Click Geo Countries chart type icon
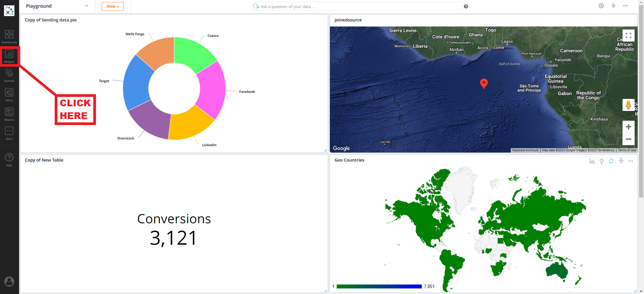644x294 pixels. click(592, 161)
